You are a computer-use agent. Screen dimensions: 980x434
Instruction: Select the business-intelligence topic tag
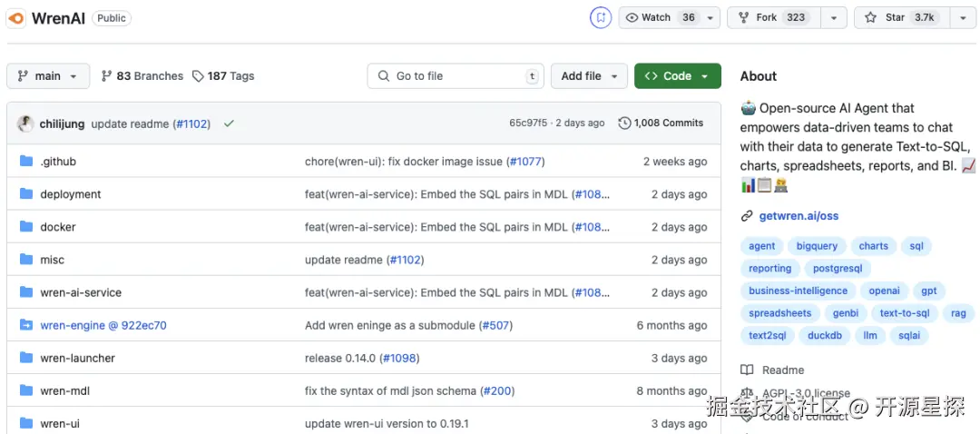[x=799, y=291]
